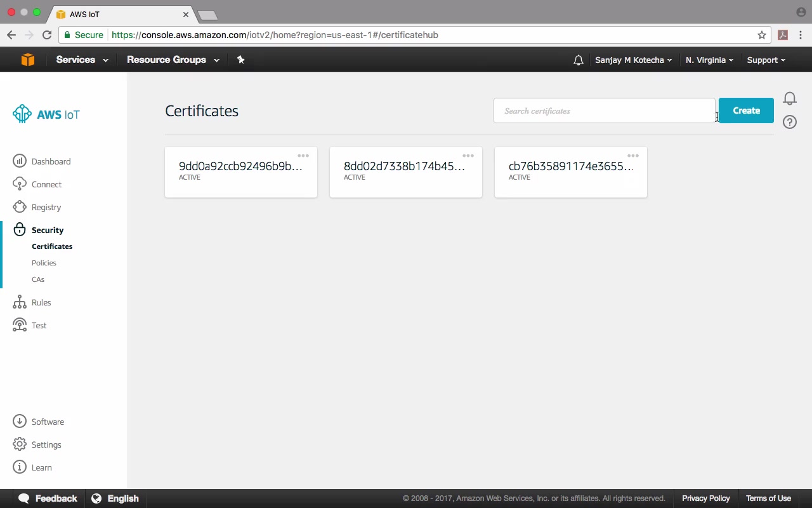812x508 pixels.
Task: Go to the Connect section
Action: point(46,184)
